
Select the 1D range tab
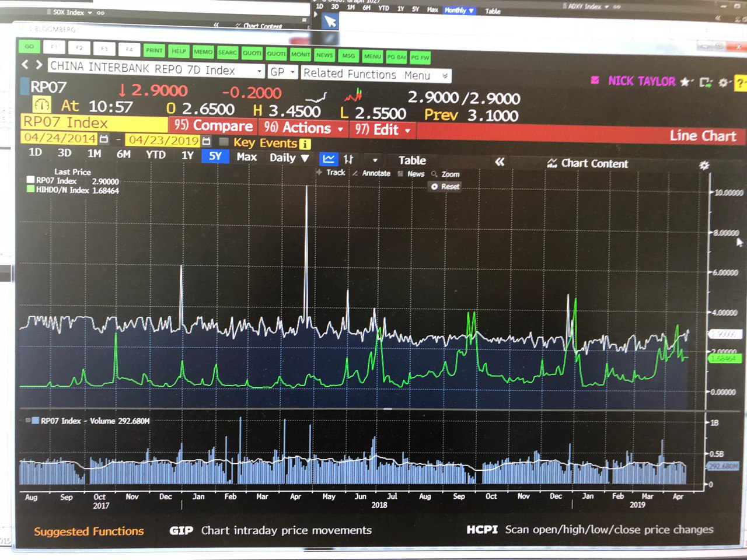coord(35,152)
